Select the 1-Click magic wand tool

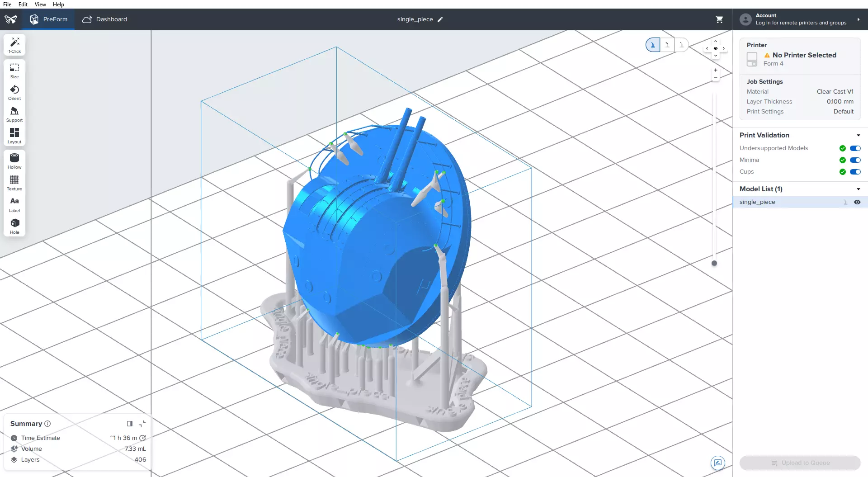(14, 45)
